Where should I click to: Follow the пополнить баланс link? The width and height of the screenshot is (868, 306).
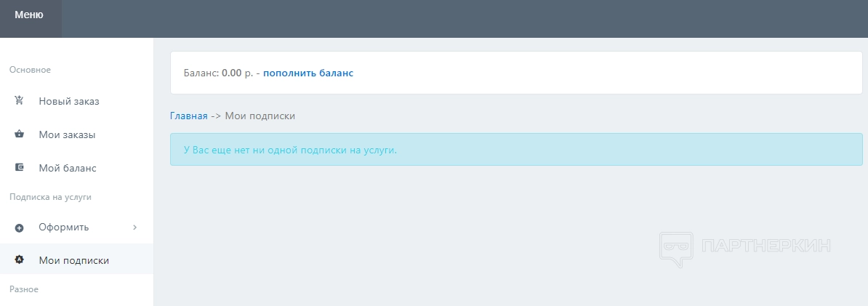tap(308, 73)
